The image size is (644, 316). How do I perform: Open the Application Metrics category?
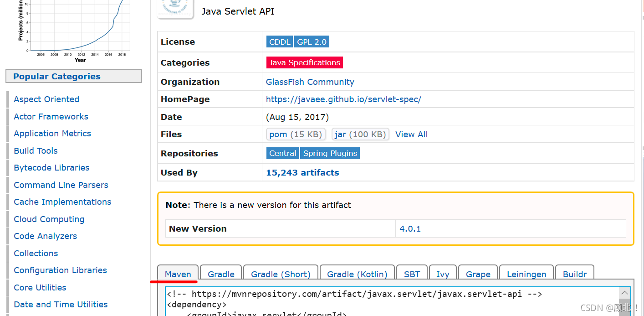[x=52, y=134]
